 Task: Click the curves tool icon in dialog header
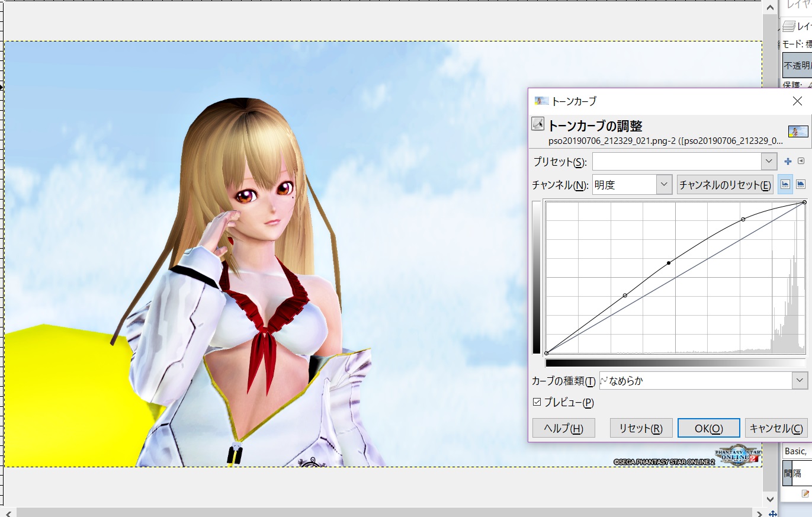tap(538, 124)
